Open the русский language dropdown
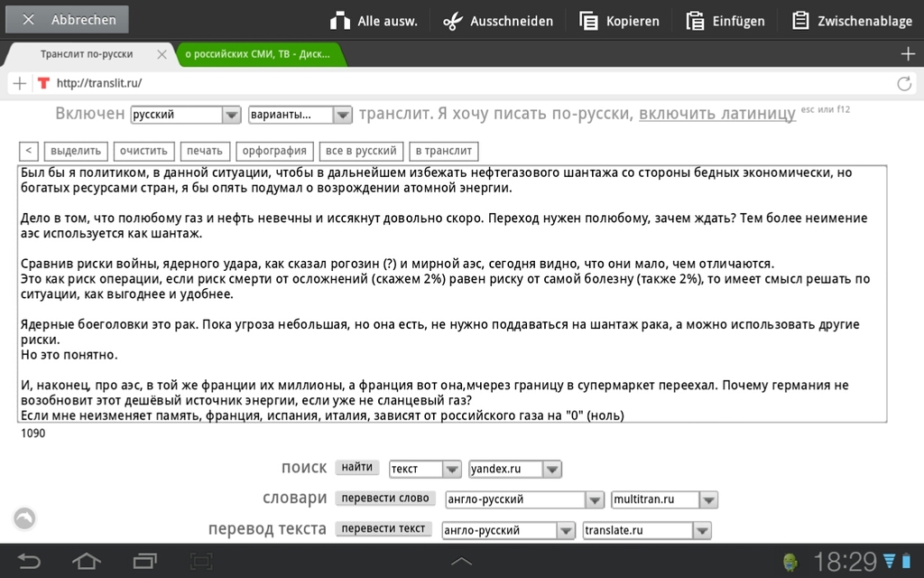Screen dimensions: 924x578 (x=186, y=115)
